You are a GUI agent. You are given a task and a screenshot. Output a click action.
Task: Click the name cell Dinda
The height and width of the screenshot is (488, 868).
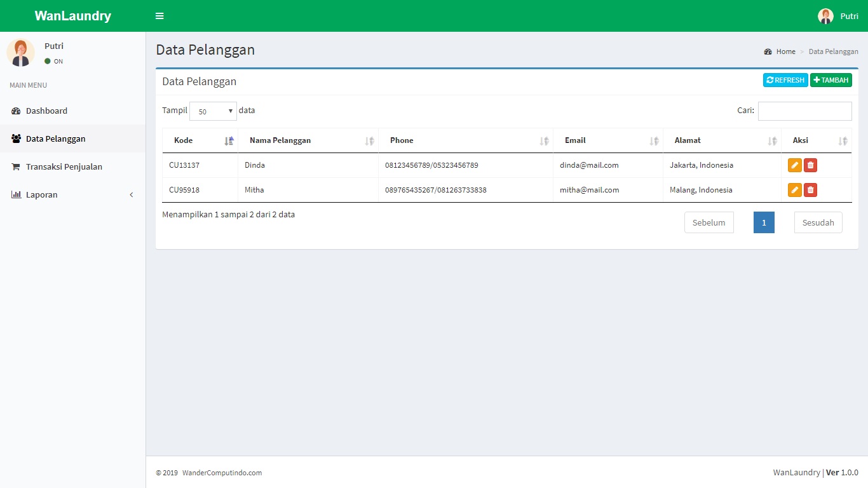(255, 165)
